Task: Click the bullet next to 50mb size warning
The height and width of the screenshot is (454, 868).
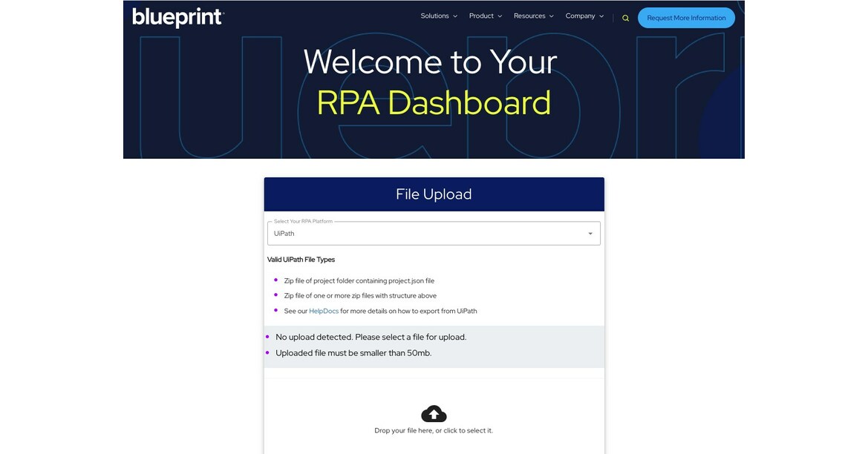Action: [267, 353]
